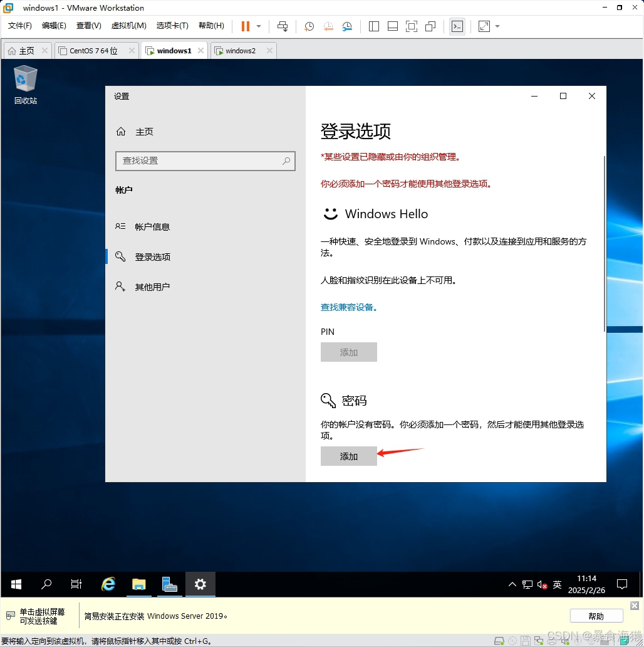The width and height of the screenshot is (644, 647).
Task: Maximize the 设置 window
Action: coord(563,96)
